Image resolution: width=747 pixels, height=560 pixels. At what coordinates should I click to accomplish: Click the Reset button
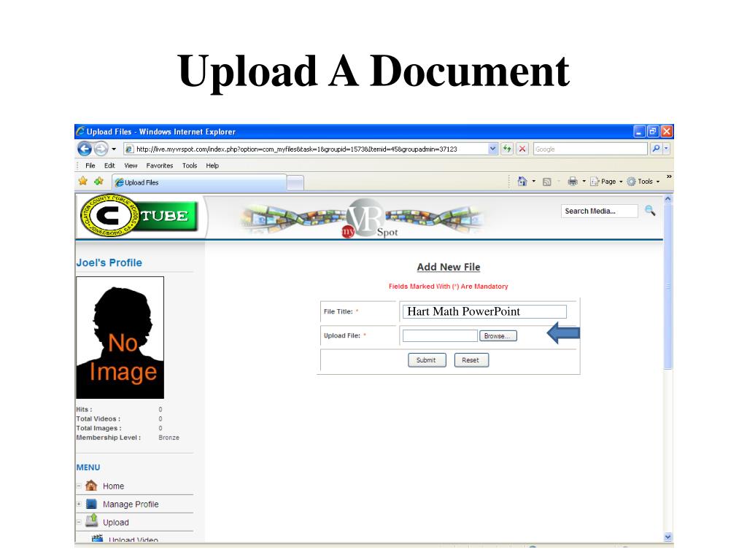[471, 360]
